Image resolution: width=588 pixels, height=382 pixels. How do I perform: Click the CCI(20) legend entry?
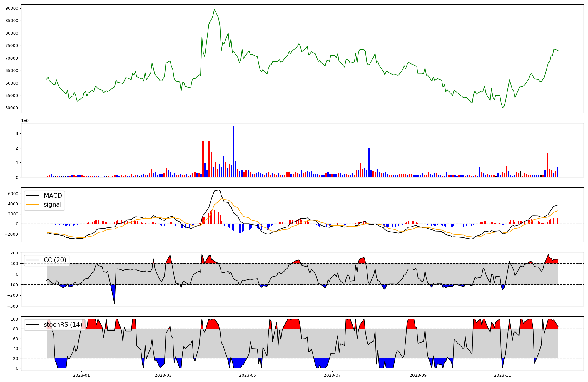point(55,260)
